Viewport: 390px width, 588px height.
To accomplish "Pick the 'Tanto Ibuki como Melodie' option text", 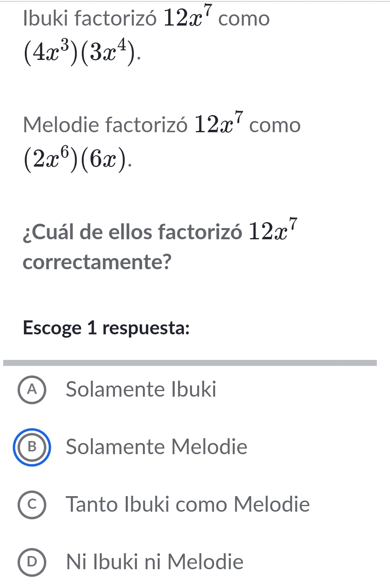I will click(x=188, y=505).
